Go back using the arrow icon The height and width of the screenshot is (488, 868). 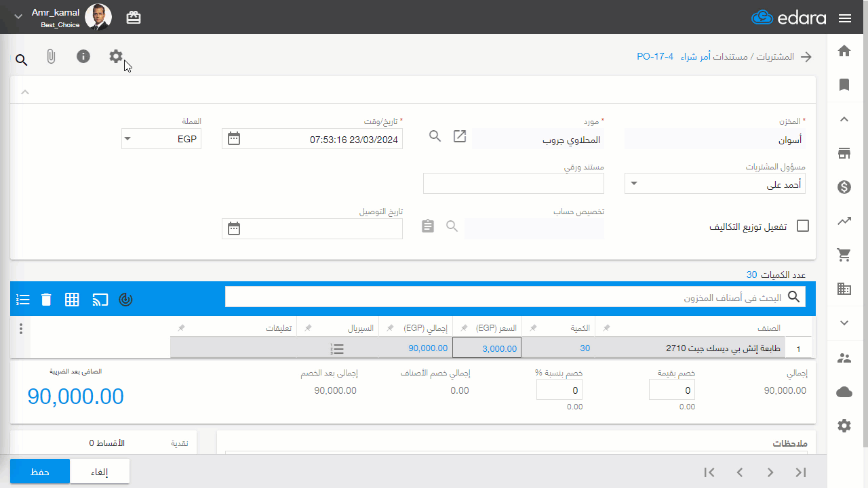pos(806,57)
